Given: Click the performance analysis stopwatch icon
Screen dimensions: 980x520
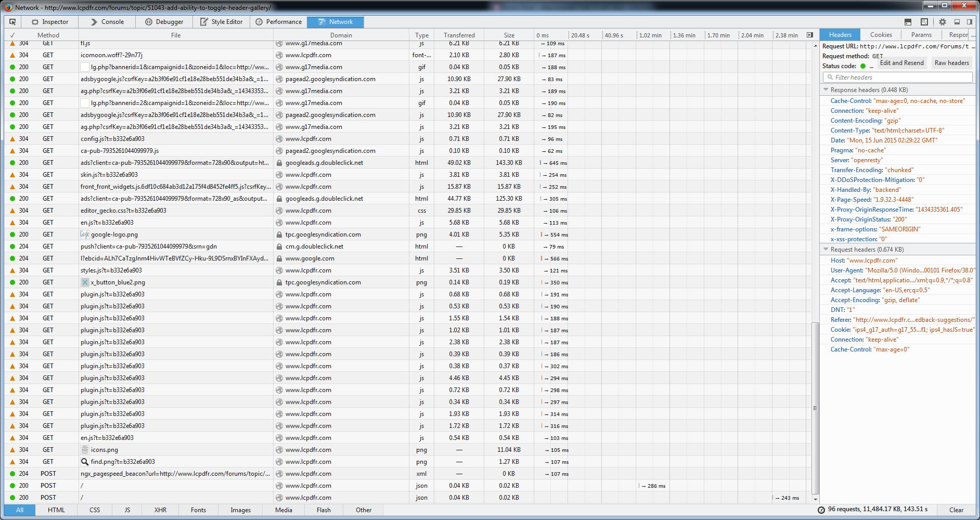Looking at the screenshot, I should (821, 510).
